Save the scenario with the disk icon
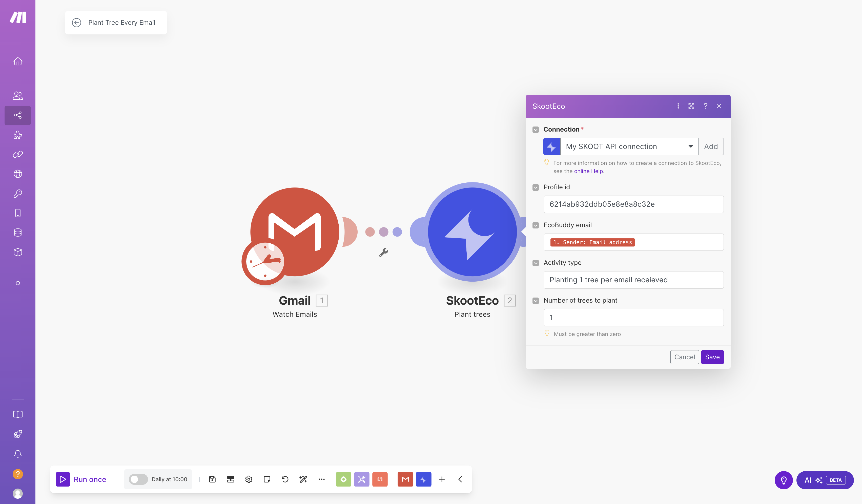This screenshot has height=504, width=862. pos(212,479)
